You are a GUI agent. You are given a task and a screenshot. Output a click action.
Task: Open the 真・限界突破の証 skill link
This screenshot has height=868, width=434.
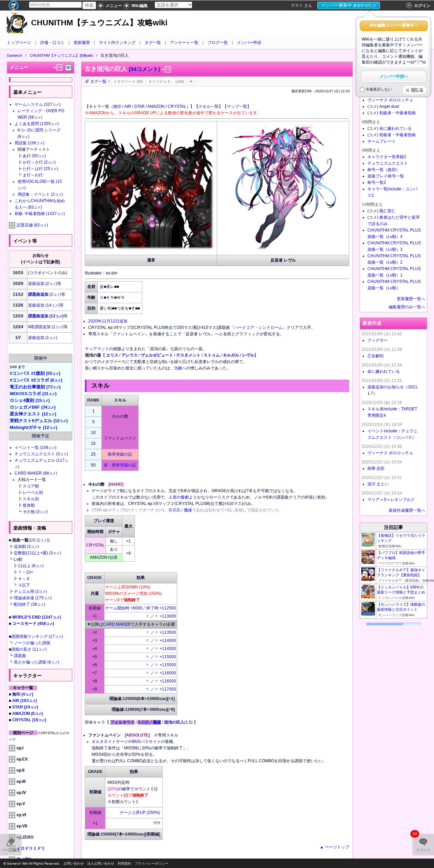click(x=120, y=465)
